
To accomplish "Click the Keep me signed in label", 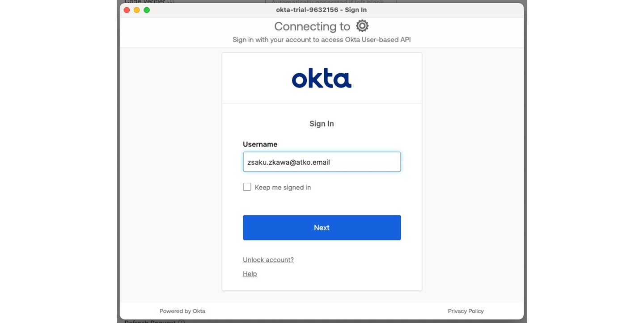I will [x=283, y=187].
